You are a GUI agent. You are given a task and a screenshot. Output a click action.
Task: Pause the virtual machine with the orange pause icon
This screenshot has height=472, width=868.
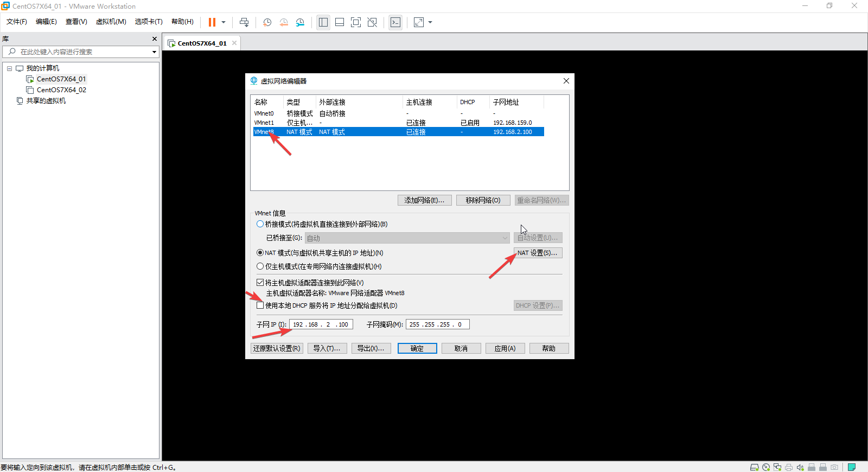pyautogui.click(x=212, y=22)
